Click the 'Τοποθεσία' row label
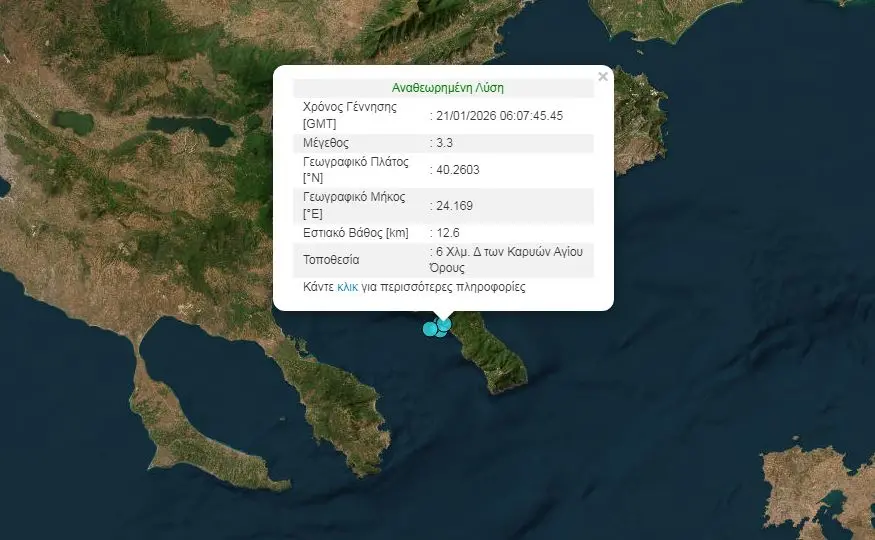875x540 pixels. click(x=332, y=260)
